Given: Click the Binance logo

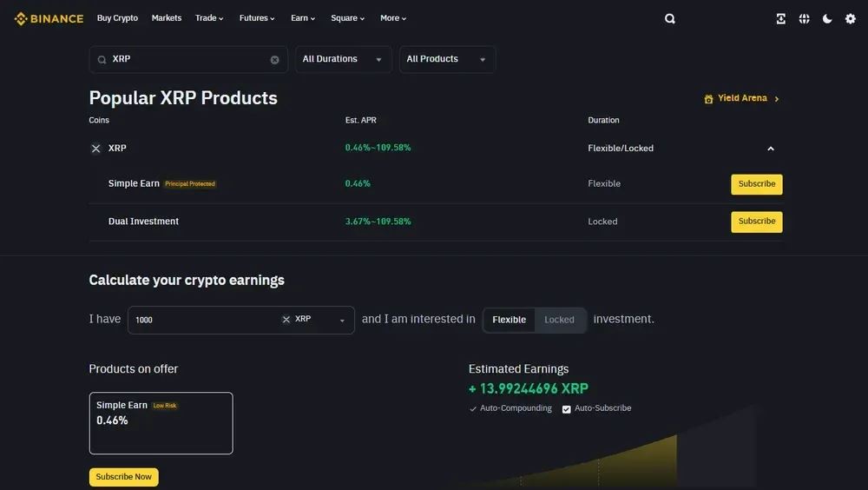Looking at the screenshot, I should [x=49, y=18].
